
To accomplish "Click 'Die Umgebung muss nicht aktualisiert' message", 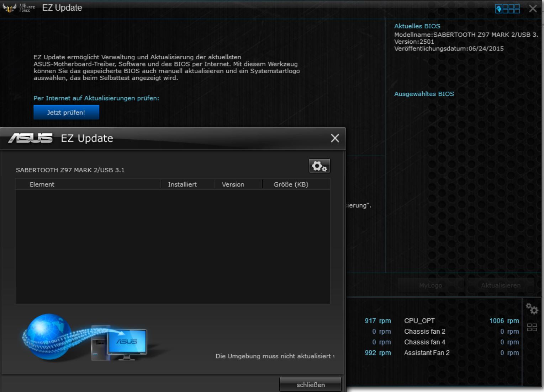I will [275, 356].
